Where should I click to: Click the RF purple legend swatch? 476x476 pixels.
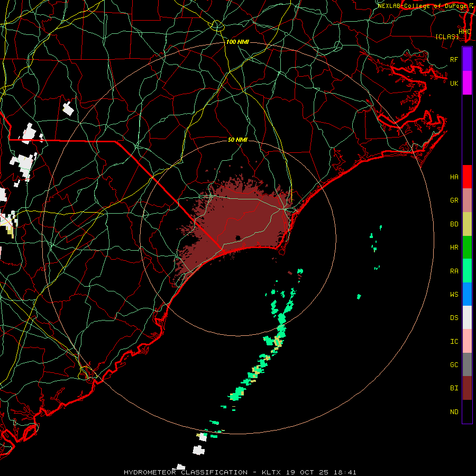(x=467, y=59)
